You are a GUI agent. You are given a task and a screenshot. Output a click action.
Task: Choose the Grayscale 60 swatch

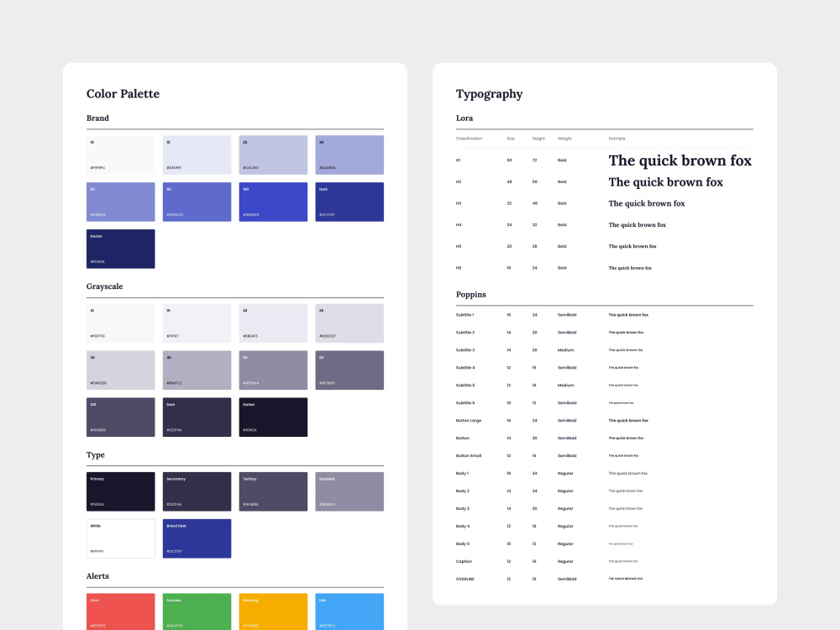click(273, 370)
